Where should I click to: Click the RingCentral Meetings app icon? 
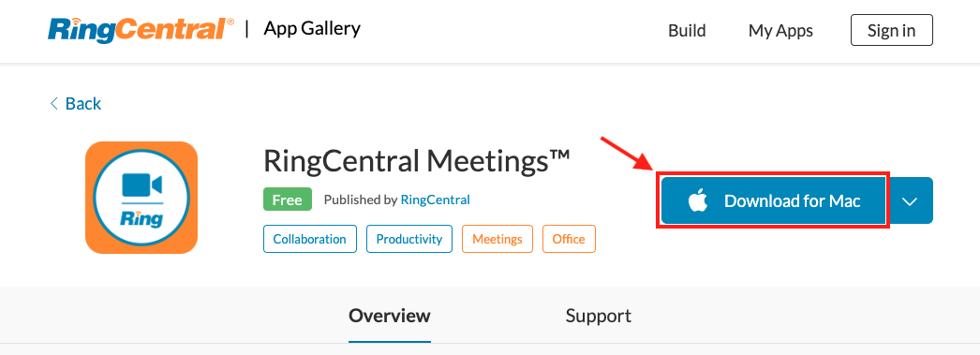coord(141,198)
